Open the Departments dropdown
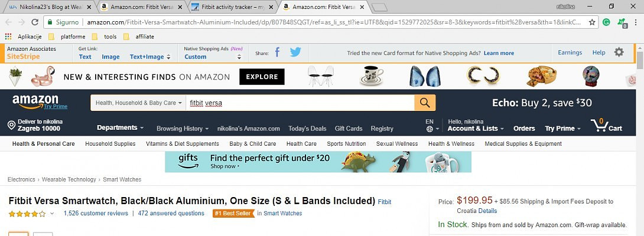 tap(121, 128)
